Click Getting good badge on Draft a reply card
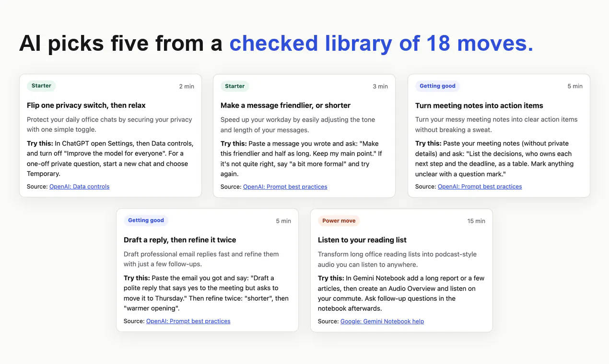The height and width of the screenshot is (364, 609). [x=146, y=220]
